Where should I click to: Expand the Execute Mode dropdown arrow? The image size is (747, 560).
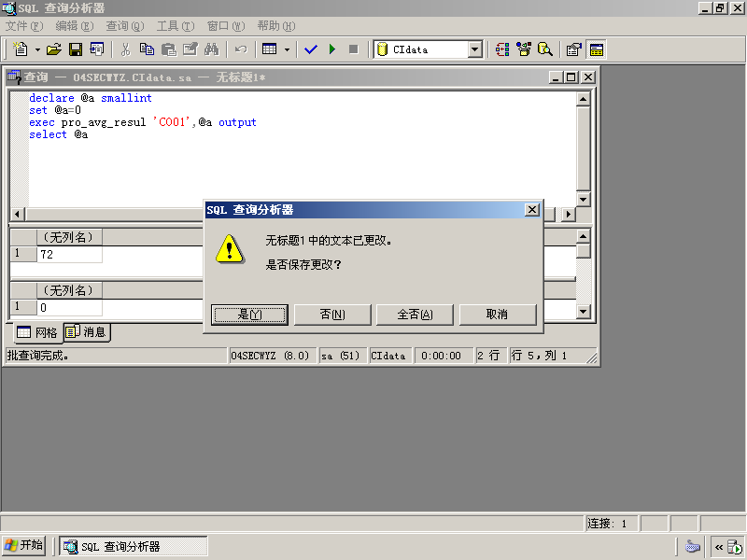287,49
